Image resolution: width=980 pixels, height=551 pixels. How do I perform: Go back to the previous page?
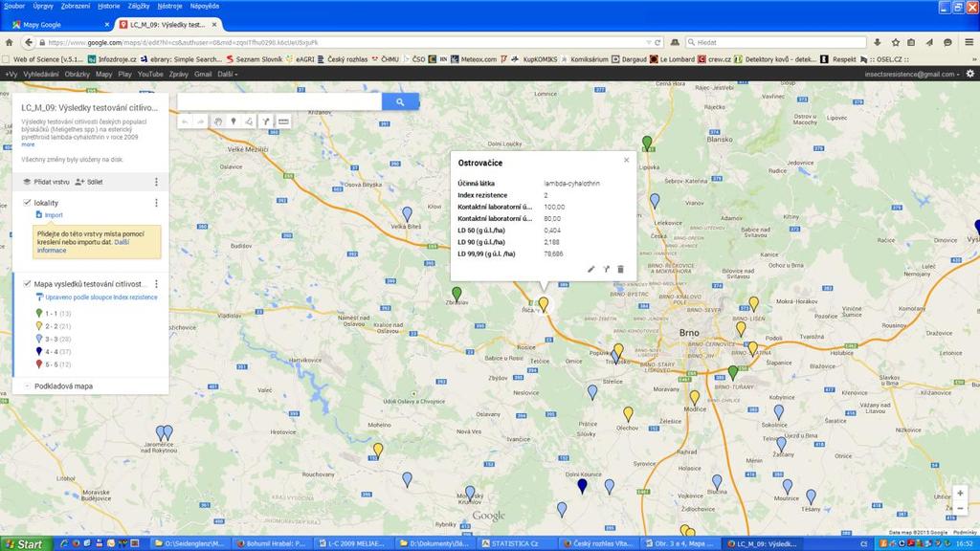tap(28, 42)
